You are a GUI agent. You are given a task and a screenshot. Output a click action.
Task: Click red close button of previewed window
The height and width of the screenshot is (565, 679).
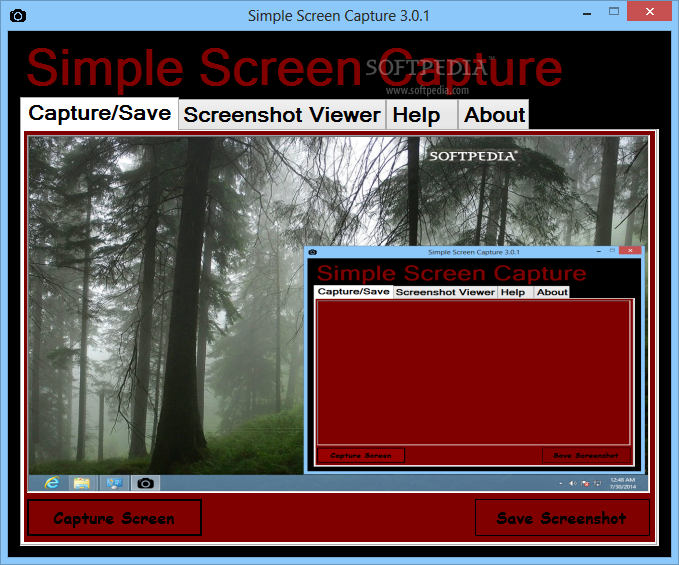click(630, 250)
